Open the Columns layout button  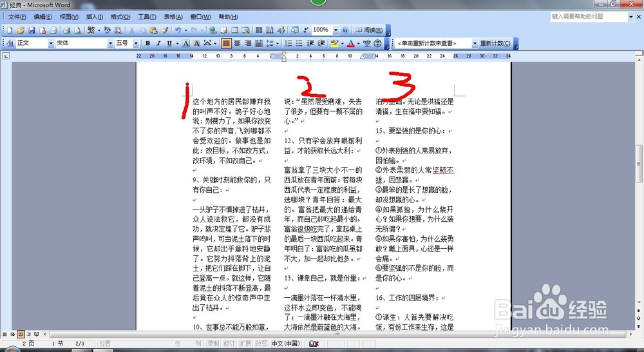point(259,30)
